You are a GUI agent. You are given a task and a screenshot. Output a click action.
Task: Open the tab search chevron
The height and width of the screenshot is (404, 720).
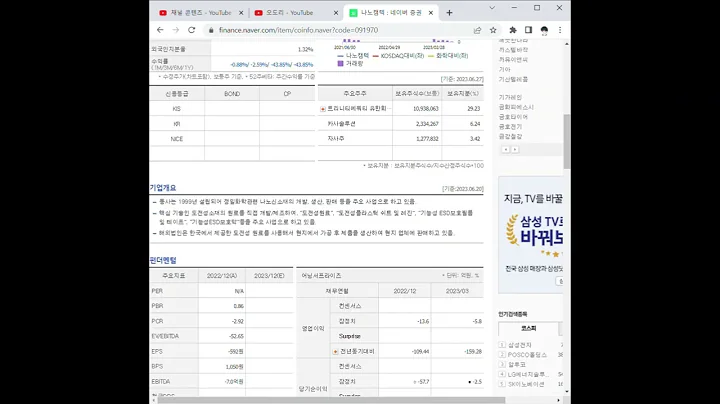492,8
